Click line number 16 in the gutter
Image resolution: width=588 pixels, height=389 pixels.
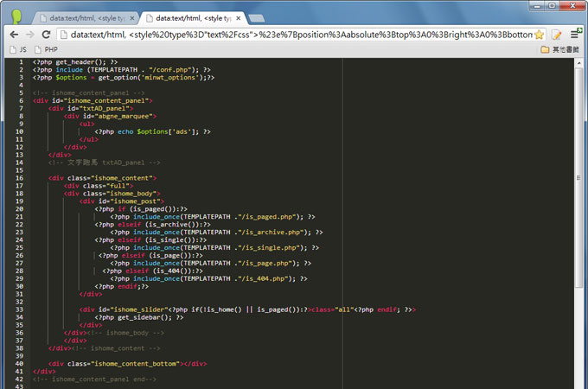tap(20, 178)
